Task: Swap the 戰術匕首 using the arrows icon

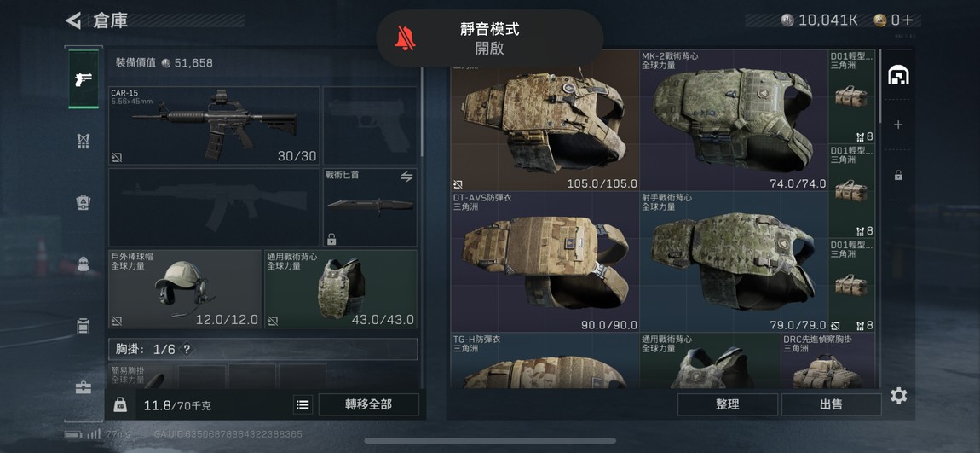Action: [406, 177]
